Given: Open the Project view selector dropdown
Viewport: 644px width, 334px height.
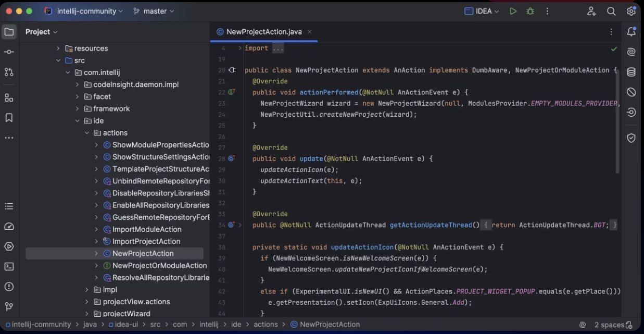Looking at the screenshot, I should click(x=42, y=32).
